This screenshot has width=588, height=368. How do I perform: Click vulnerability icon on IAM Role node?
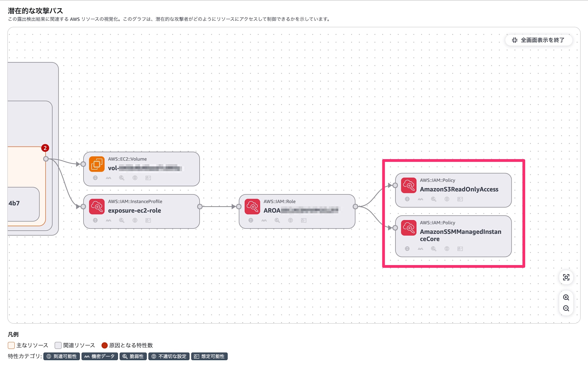277,220
